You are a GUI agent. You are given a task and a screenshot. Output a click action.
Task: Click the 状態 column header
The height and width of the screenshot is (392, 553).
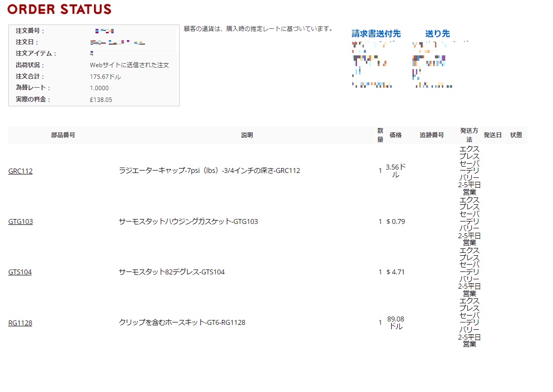click(516, 135)
